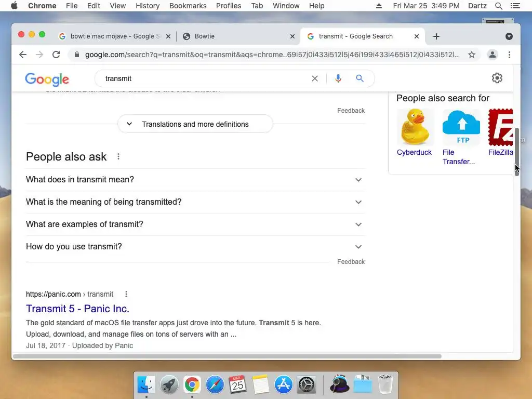Open the Chrome profile avatar menu
Viewport: 532px width, 399px height.
coord(493,55)
